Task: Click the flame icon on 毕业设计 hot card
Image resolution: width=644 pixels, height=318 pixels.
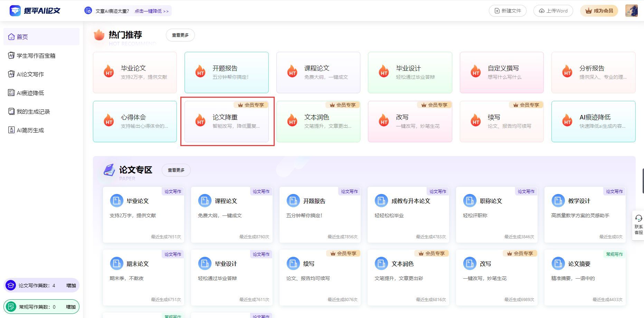Action: tap(384, 71)
